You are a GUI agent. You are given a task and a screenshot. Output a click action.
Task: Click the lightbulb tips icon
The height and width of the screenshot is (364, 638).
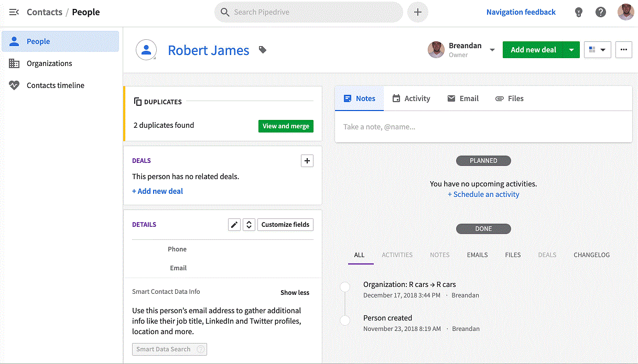coord(579,12)
